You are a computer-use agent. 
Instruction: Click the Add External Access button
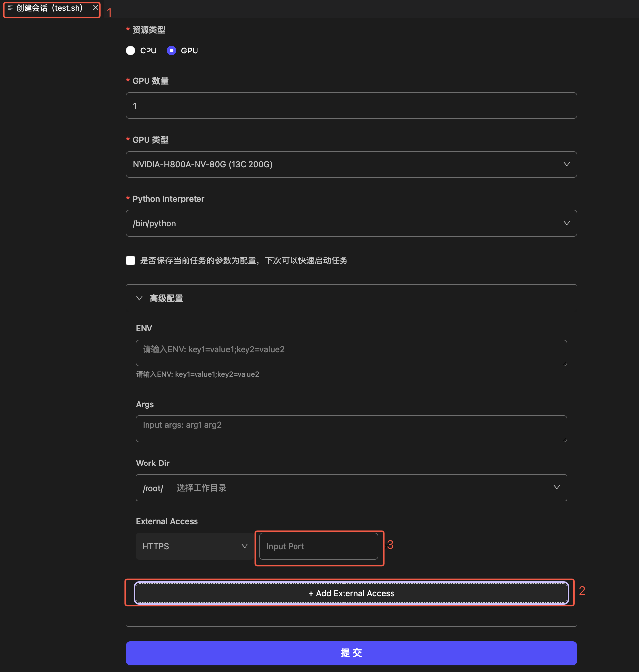point(351,593)
